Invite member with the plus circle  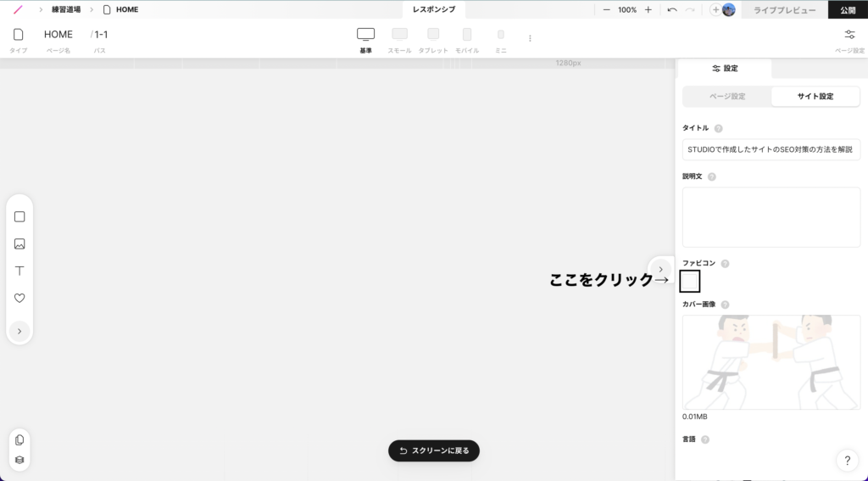[x=715, y=9]
